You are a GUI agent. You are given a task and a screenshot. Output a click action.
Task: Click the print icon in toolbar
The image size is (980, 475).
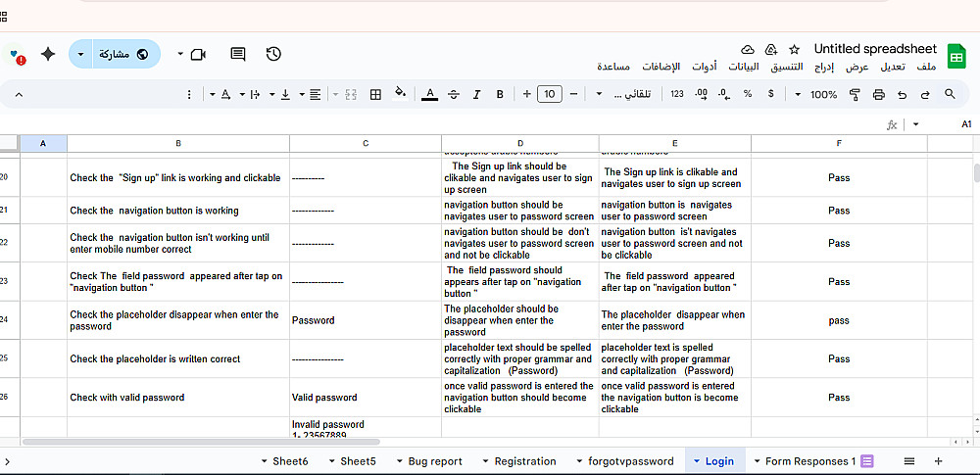click(879, 94)
